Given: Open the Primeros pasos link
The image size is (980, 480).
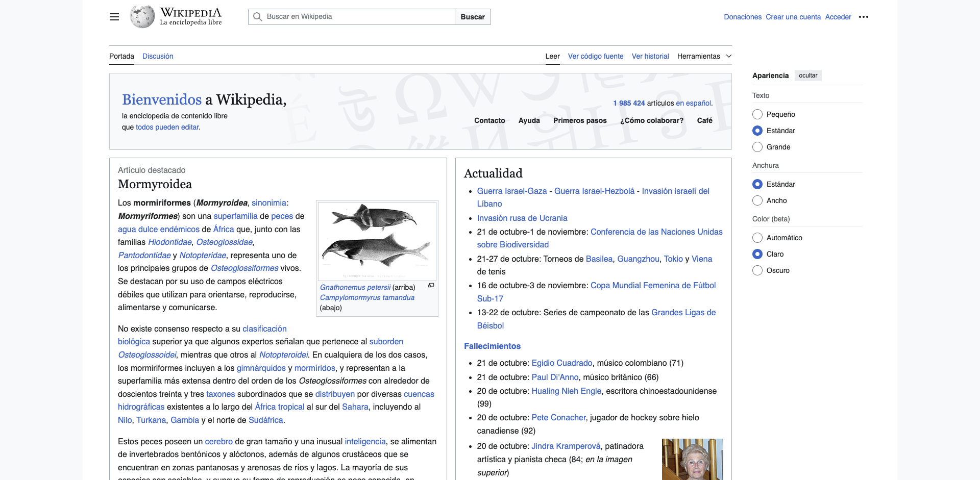Looking at the screenshot, I should 580,120.
